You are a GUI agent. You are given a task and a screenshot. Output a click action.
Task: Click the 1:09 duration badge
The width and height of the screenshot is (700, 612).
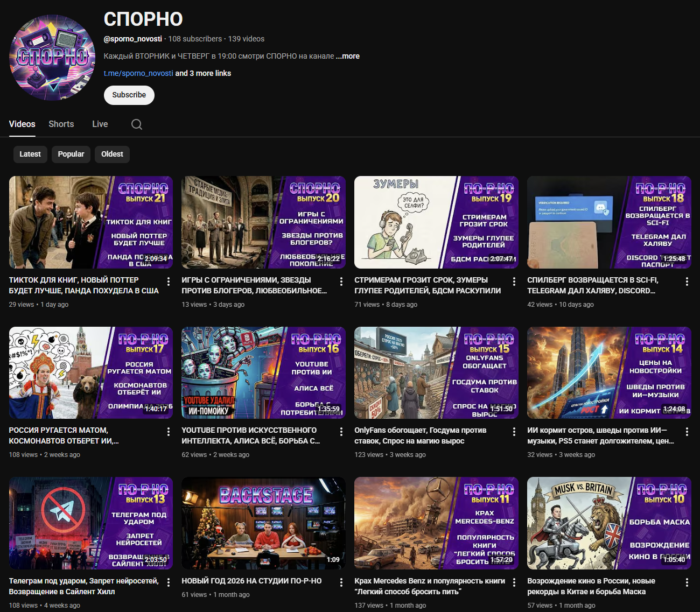tap(333, 560)
